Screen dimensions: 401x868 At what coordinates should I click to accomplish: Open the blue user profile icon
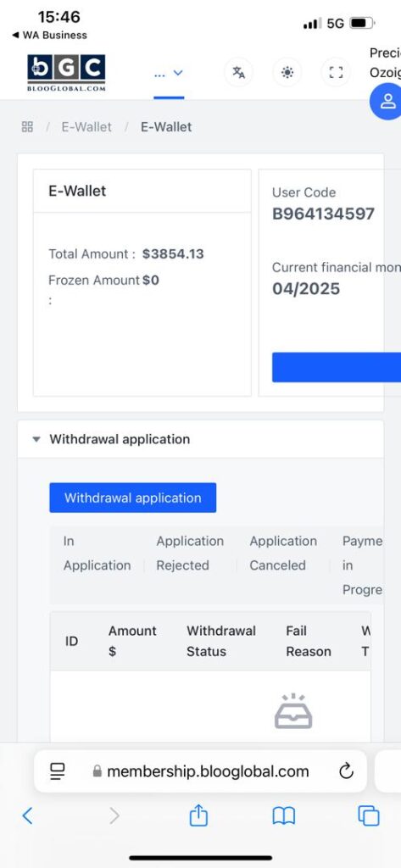coord(387,101)
